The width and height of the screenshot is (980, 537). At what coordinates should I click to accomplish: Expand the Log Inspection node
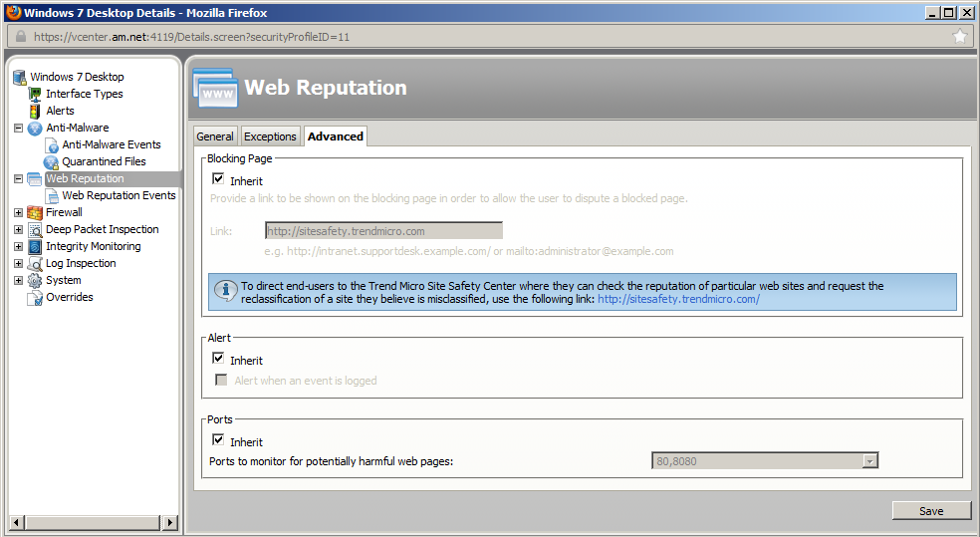(19, 263)
